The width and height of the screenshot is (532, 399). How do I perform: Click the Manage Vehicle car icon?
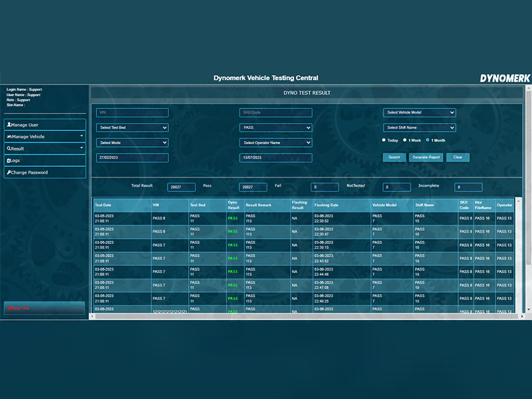(9, 136)
